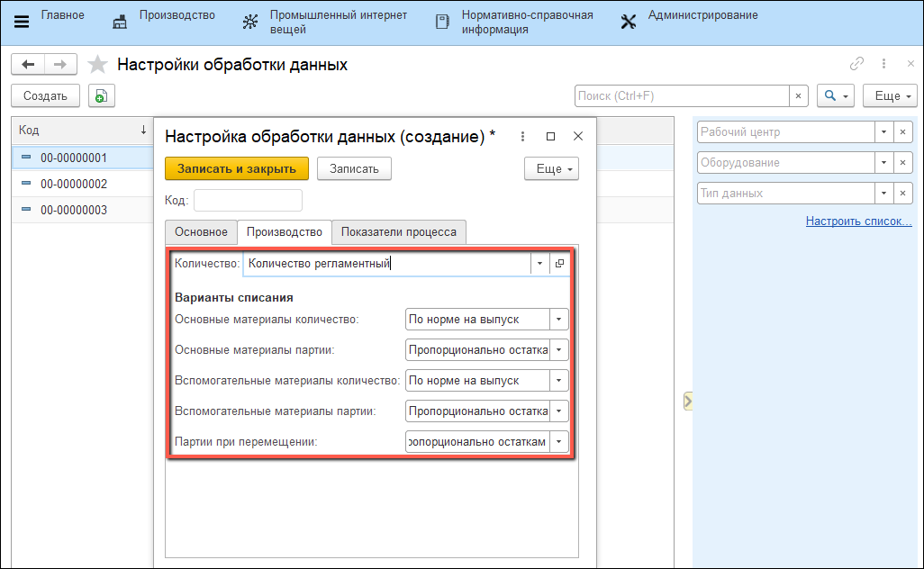The width and height of the screenshot is (924, 569).
Task: Click the forward navigation arrow
Action: pyautogui.click(x=60, y=65)
